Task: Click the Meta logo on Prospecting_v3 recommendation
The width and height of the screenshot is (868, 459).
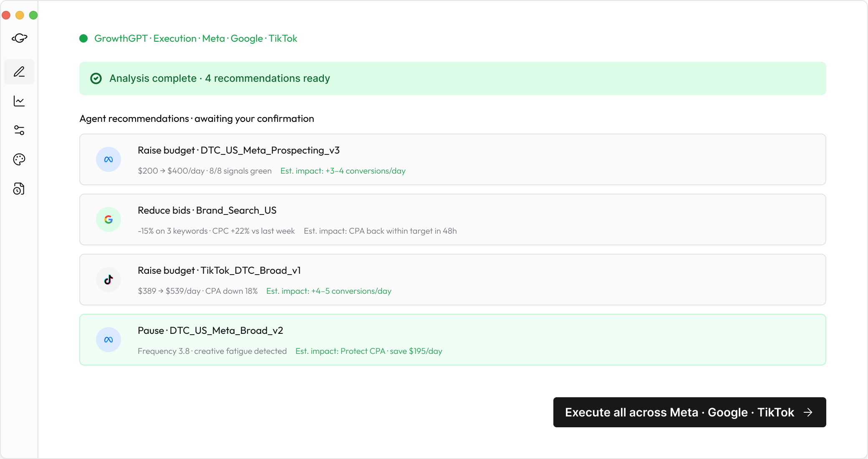Action: click(x=108, y=159)
